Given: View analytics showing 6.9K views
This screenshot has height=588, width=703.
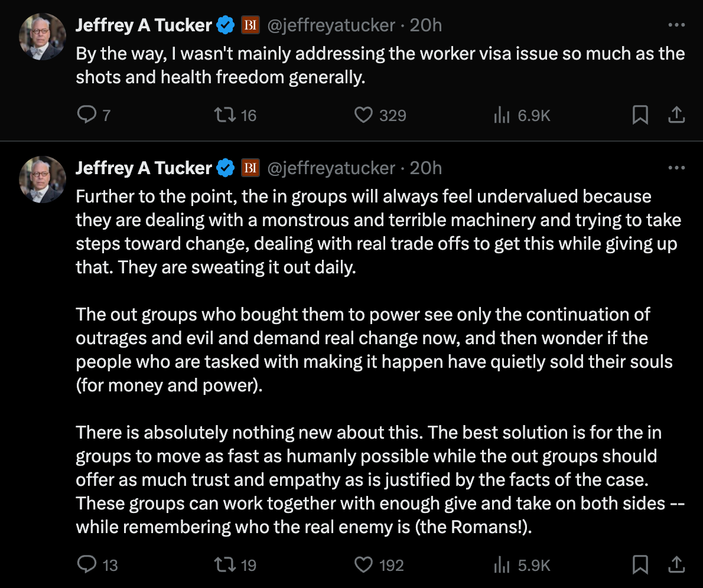Looking at the screenshot, I should point(502,115).
